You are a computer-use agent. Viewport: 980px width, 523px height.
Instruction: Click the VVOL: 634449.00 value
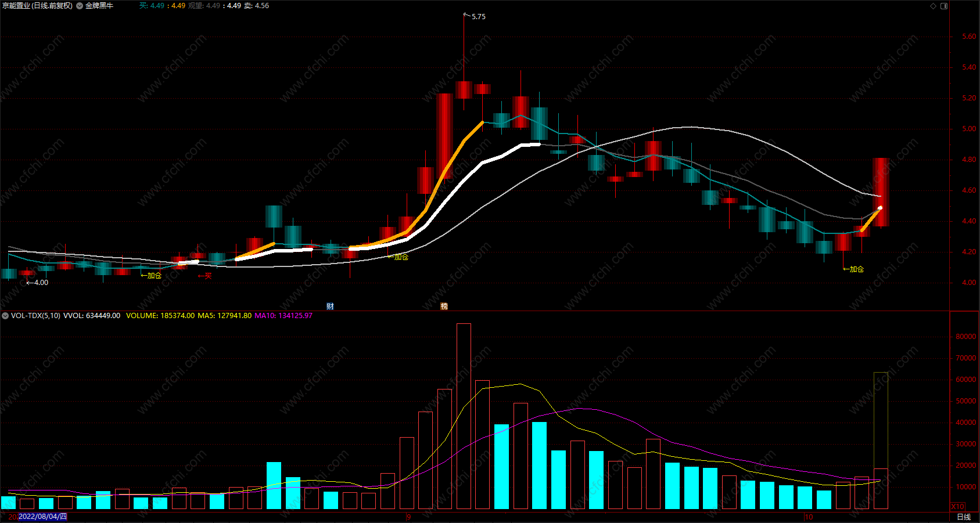[92, 316]
